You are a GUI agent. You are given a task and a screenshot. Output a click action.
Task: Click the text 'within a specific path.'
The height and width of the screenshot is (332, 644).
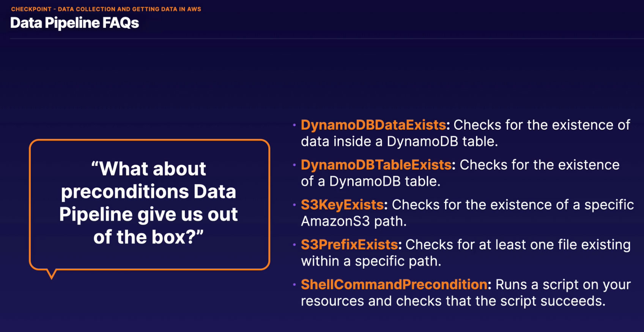click(371, 261)
